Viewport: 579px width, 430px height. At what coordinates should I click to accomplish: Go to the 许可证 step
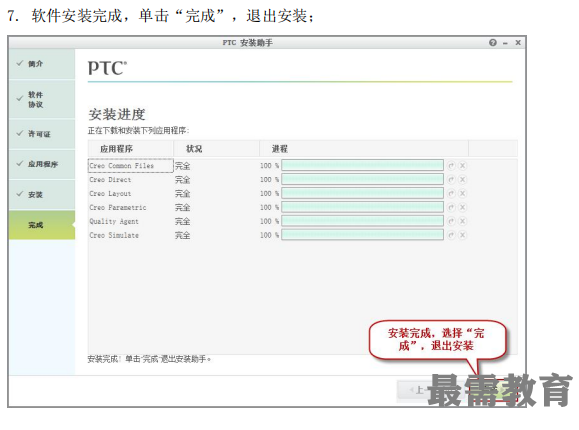[x=42, y=134]
